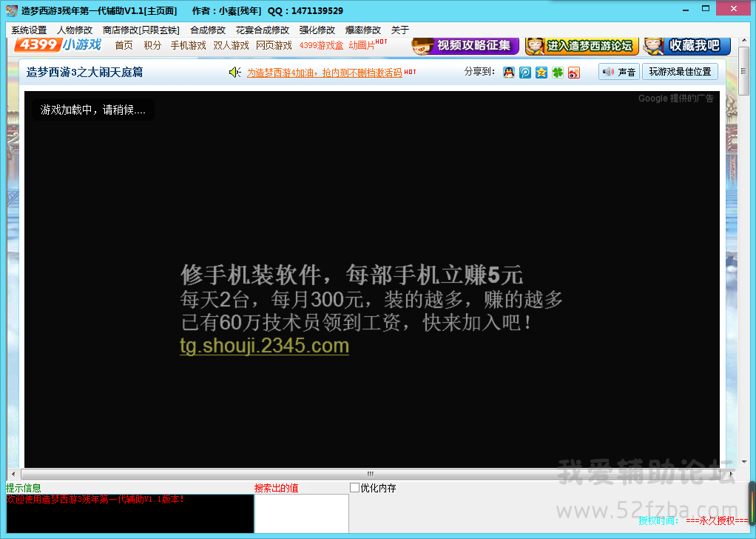Viewport: 756px width, 539px height.
Task: Open the 强化修改 menu
Action: pos(317,30)
